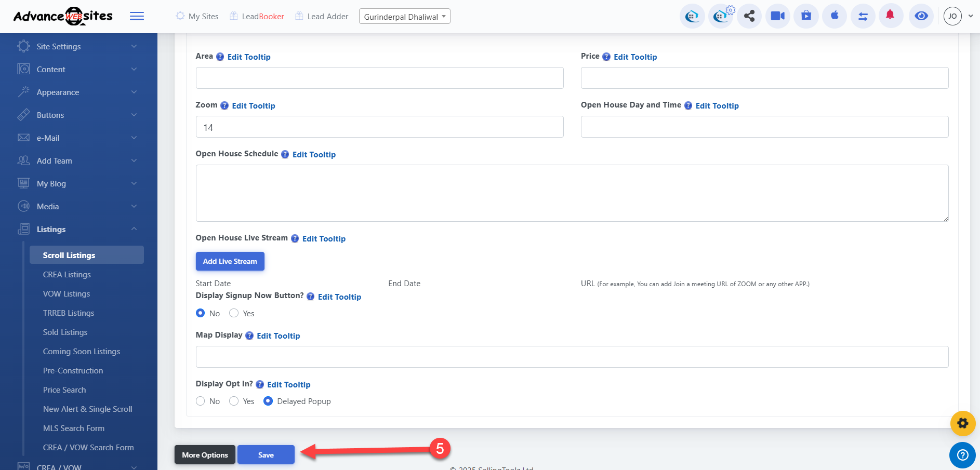This screenshot has height=470, width=980.
Task: Select Yes for Display Signup Now Button
Action: click(234, 313)
